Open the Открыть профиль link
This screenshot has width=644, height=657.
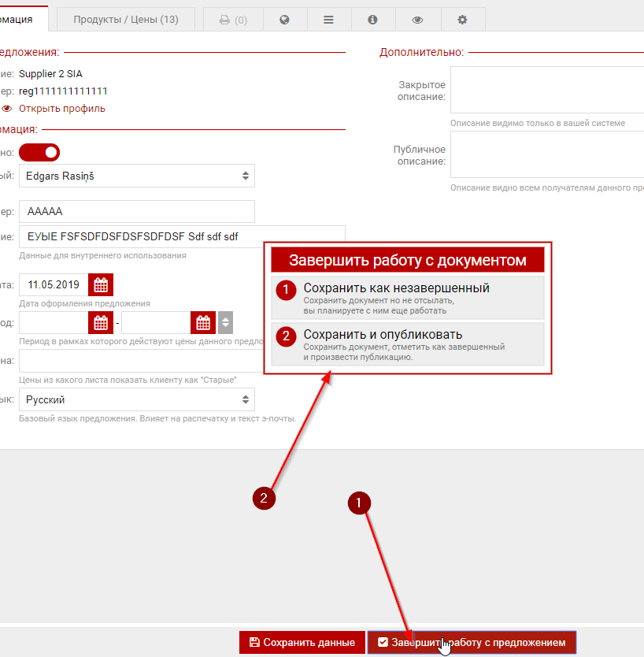tap(61, 109)
